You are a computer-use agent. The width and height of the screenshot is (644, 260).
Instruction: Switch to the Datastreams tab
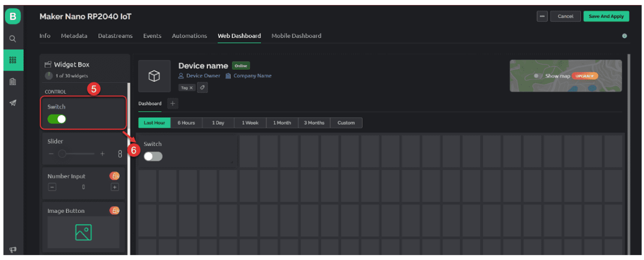tap(115, 36)
